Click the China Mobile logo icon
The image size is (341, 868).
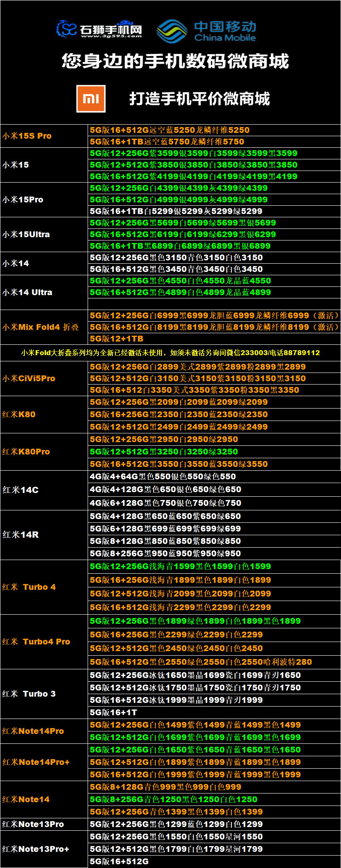[x=172, y=31]
